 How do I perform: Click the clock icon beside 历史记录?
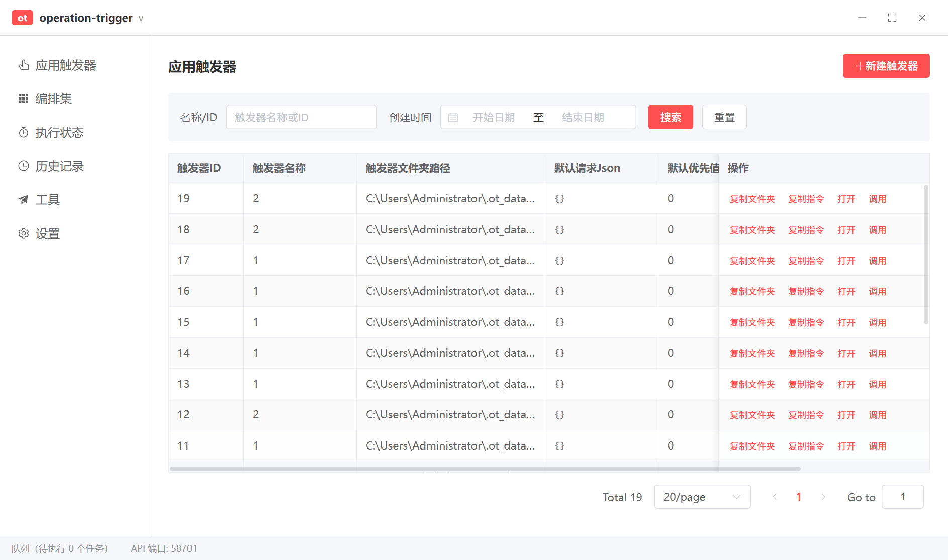(x=24, y=166)
